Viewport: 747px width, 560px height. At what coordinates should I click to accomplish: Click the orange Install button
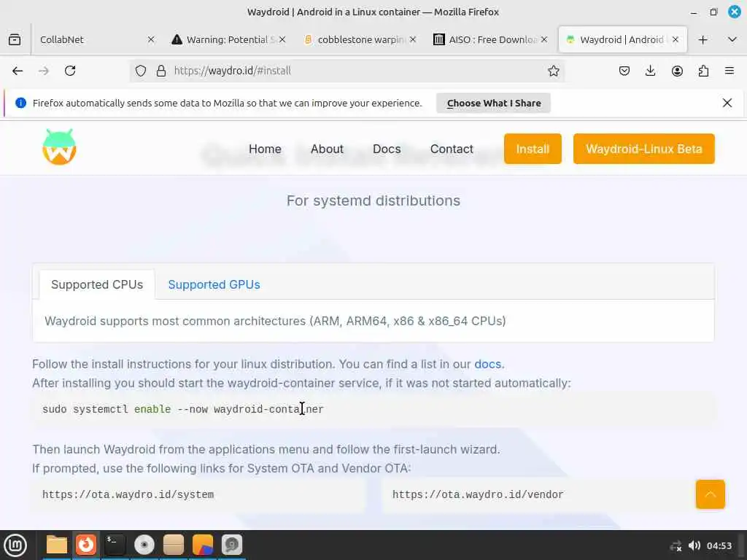click(533, 149)
